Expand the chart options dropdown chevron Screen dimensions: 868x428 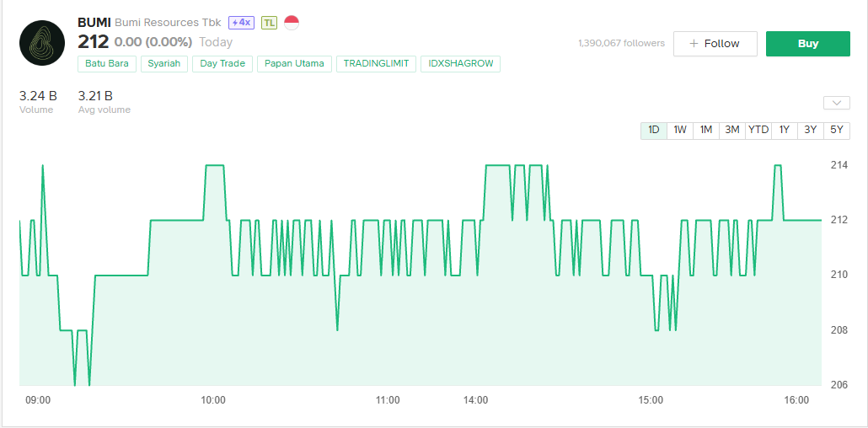click(x=837, y=103)
